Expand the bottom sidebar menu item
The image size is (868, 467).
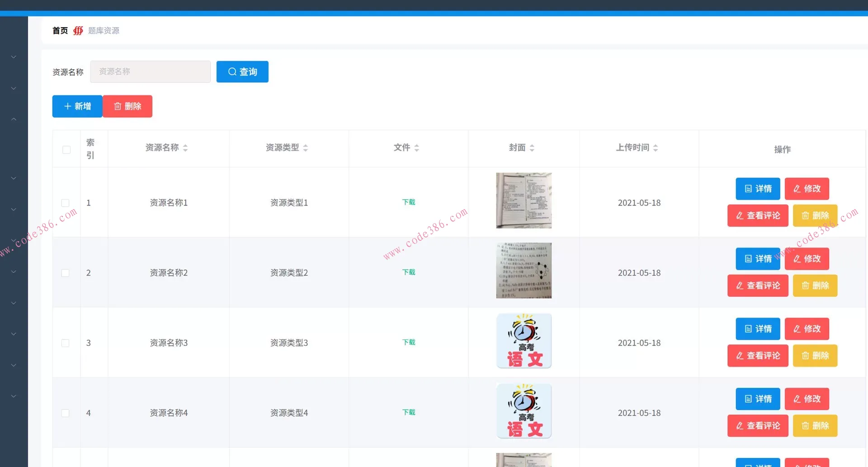click(14, 396)
